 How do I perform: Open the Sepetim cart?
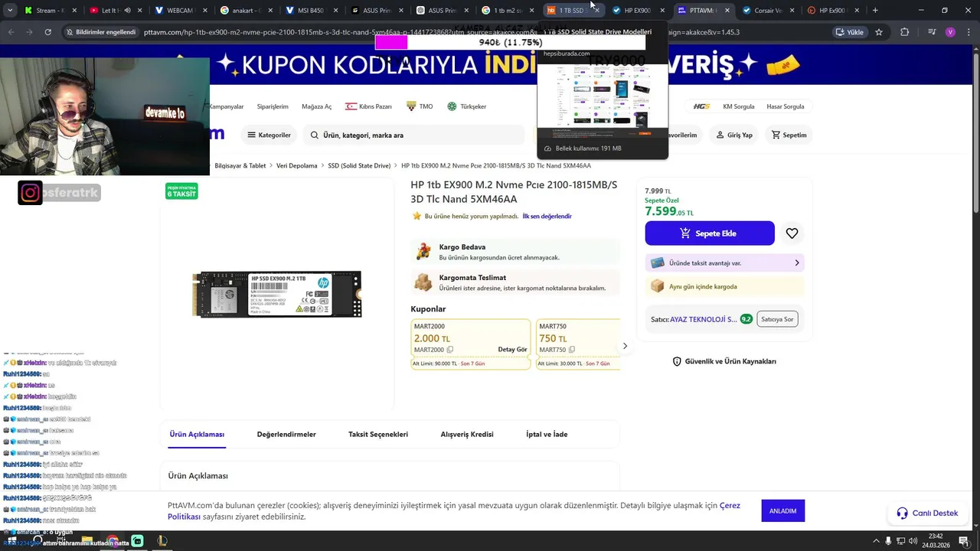pyautogui.click(x=789, y=135)
